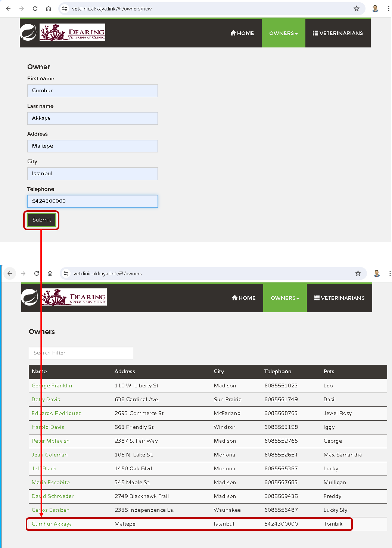
Task: Expand the OWNERS dropdown above the owners table
Action: [285, 298]
